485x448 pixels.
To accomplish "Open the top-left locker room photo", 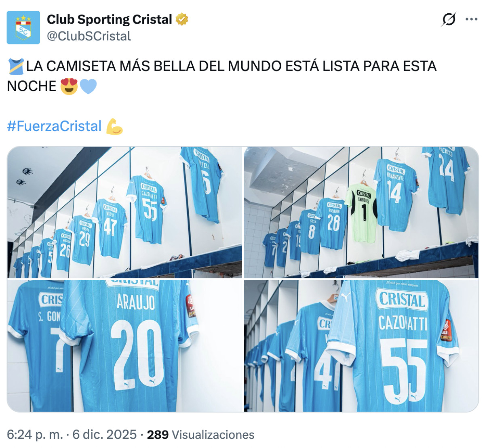I will click(x=124, y=212).
